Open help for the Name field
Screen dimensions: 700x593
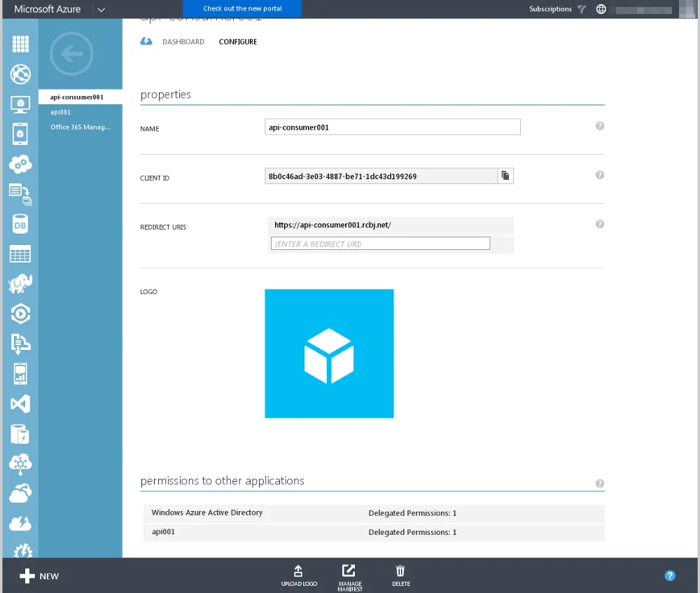point(600,126)
